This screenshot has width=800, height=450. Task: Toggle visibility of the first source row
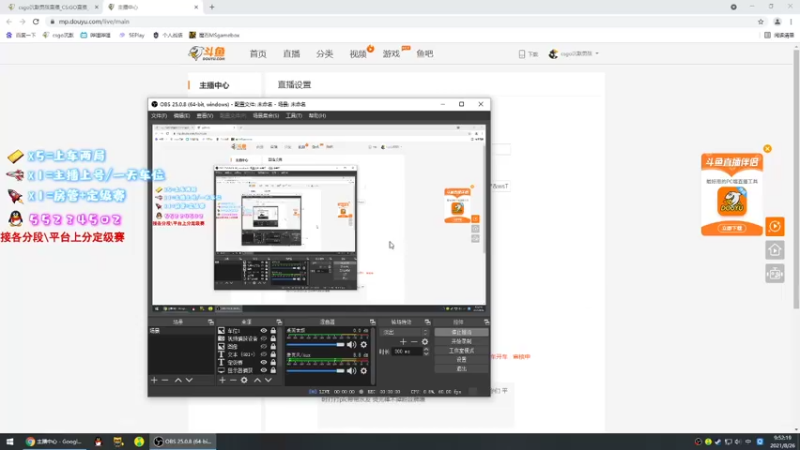pyautogui.click(x=264, y=331)
